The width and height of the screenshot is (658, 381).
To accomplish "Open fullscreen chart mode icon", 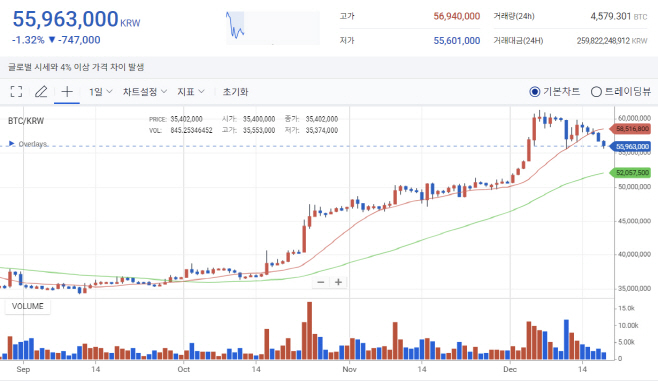I will point(16,91).
